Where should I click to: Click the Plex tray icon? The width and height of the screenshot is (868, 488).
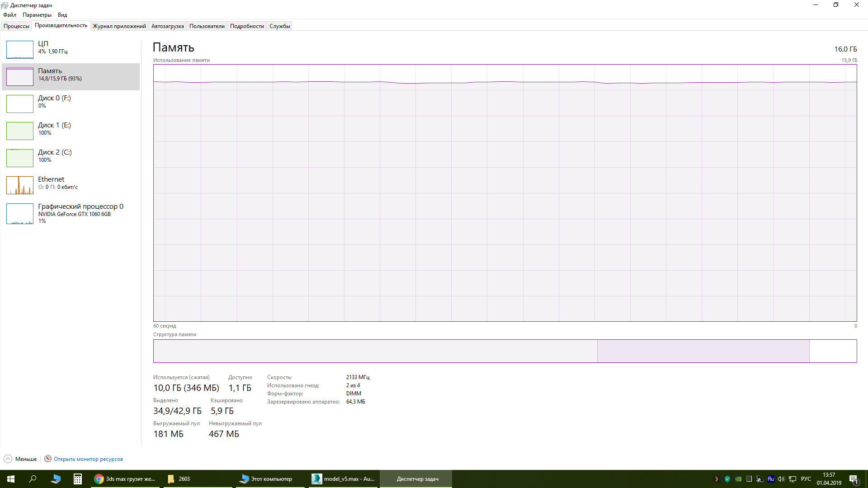[x=717, y=479]
